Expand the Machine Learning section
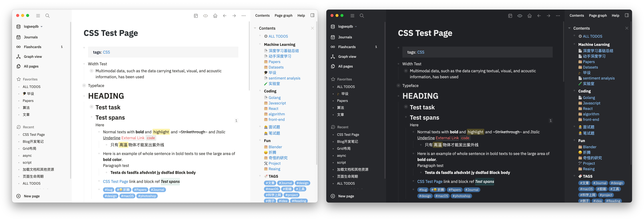The height and width of the screenshot is (221, 644). [260, 44]
